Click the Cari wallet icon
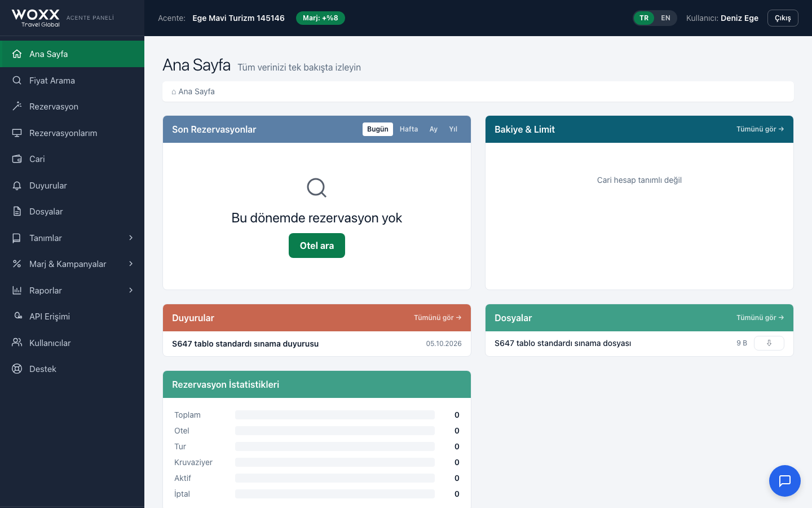This screenshot has height=508, width=812. point(17,159)
